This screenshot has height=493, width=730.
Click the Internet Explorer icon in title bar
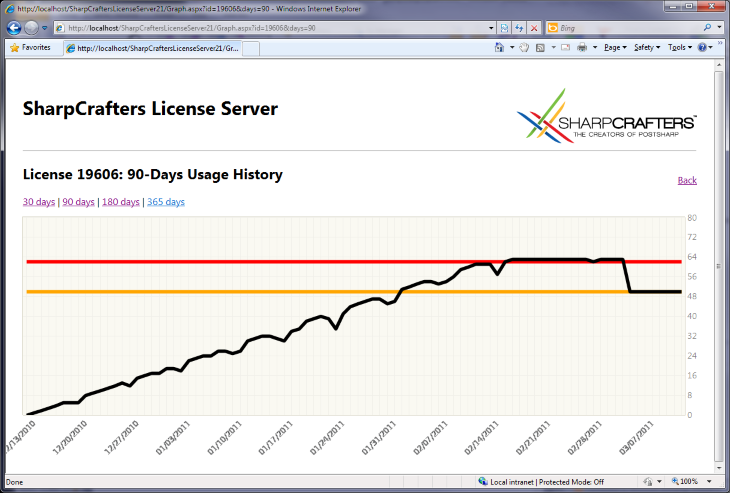(x=10, y=8)
